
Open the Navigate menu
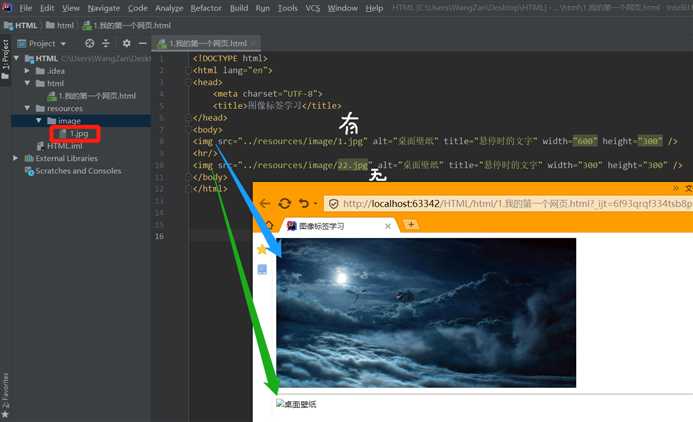(x=103, y=8)
